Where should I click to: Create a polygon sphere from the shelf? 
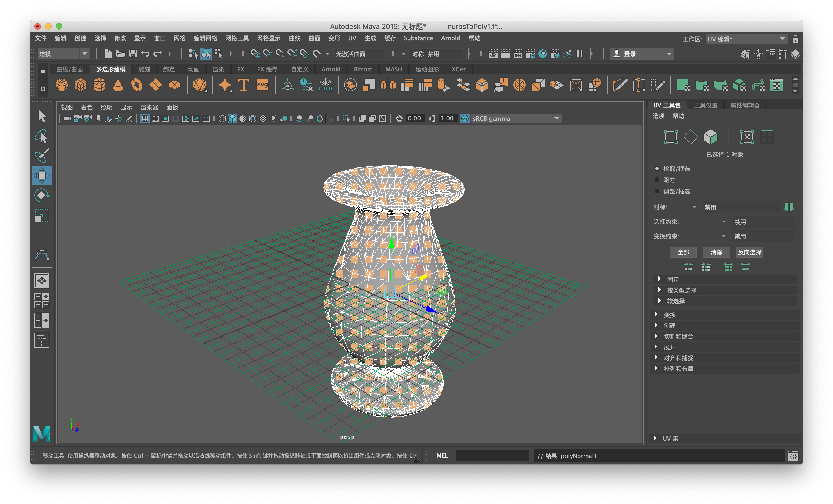[61, 85]
